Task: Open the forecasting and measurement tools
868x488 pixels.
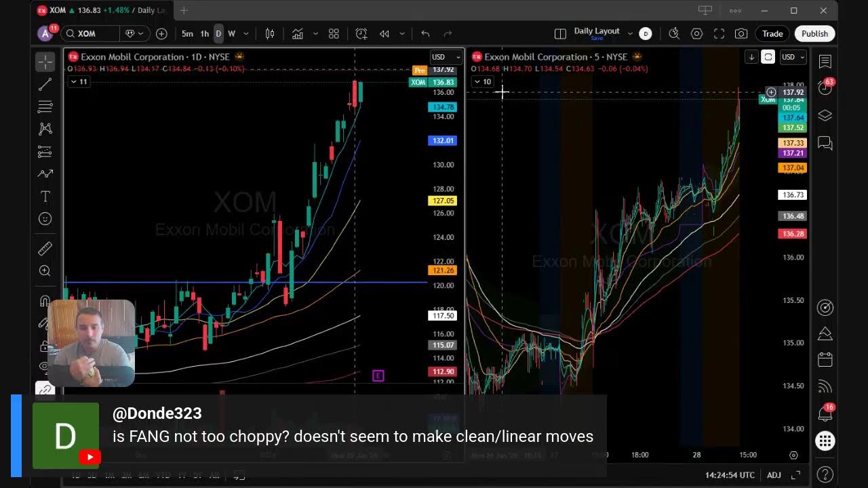Action: pos(45,151)
